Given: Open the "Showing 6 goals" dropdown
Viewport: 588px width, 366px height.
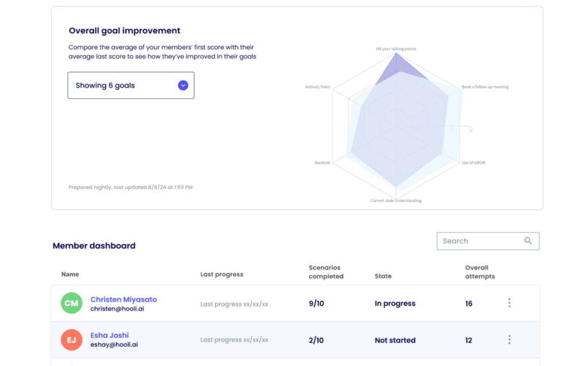Looking at the screenshot, I should point(130,86).
